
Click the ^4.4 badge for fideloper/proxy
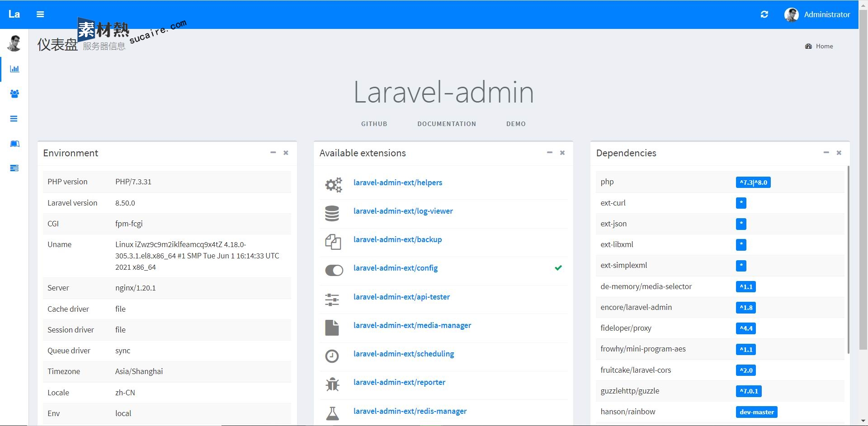pyautogui.click(x=746, y=328)
